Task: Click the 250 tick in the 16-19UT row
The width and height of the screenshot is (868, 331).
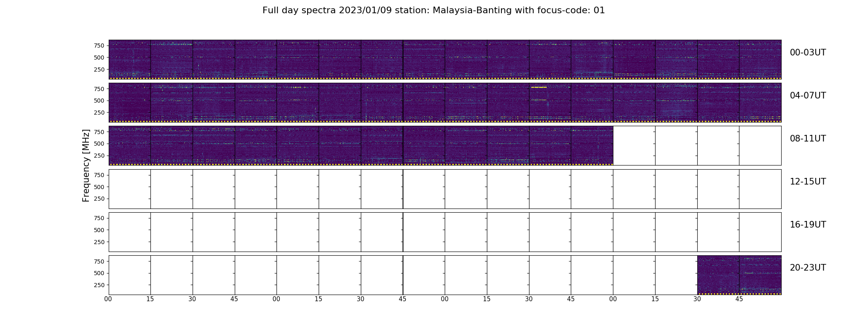Action: [99, 242]
